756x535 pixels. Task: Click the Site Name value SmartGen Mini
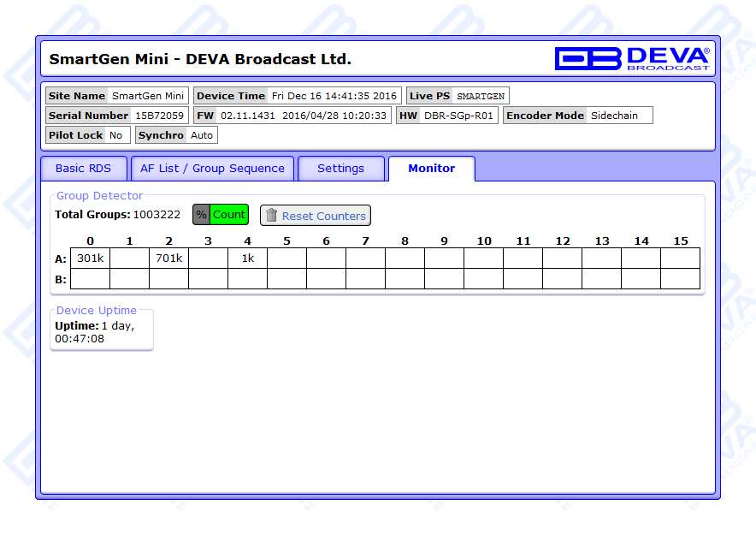tap(148, 96)
